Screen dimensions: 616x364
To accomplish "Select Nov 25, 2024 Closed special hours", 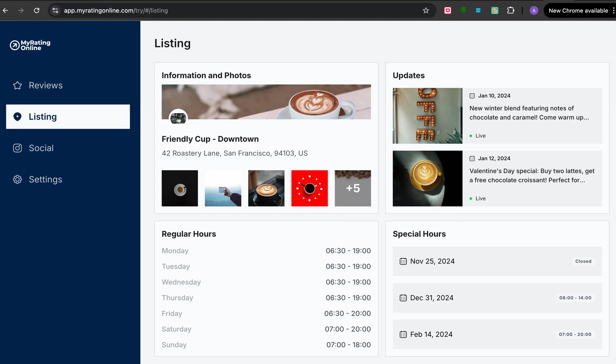I will click(497, 261).
